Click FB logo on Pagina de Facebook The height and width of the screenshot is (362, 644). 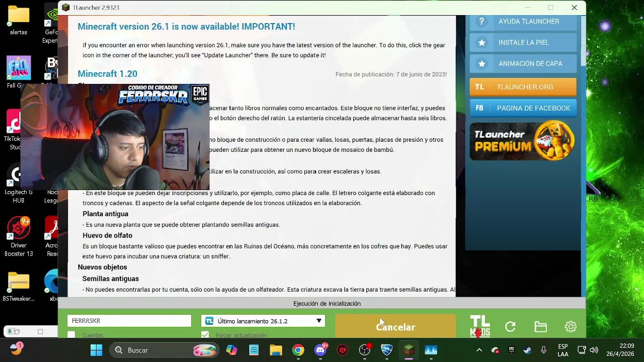click(x=479, y=108)
